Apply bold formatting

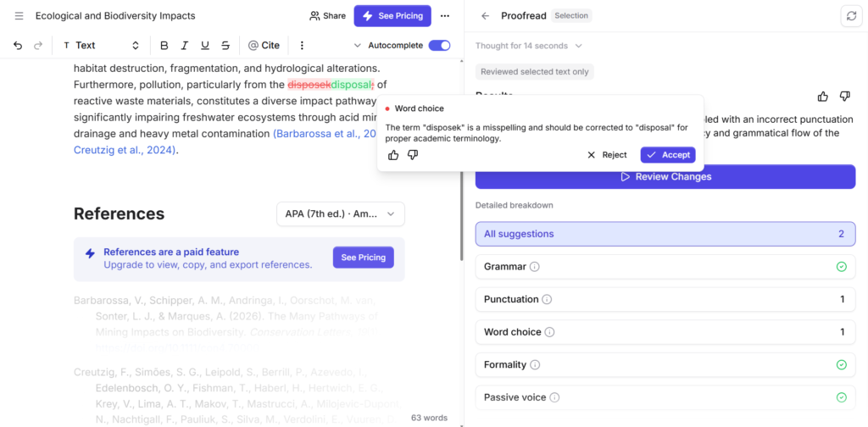[x=164, y=46]
